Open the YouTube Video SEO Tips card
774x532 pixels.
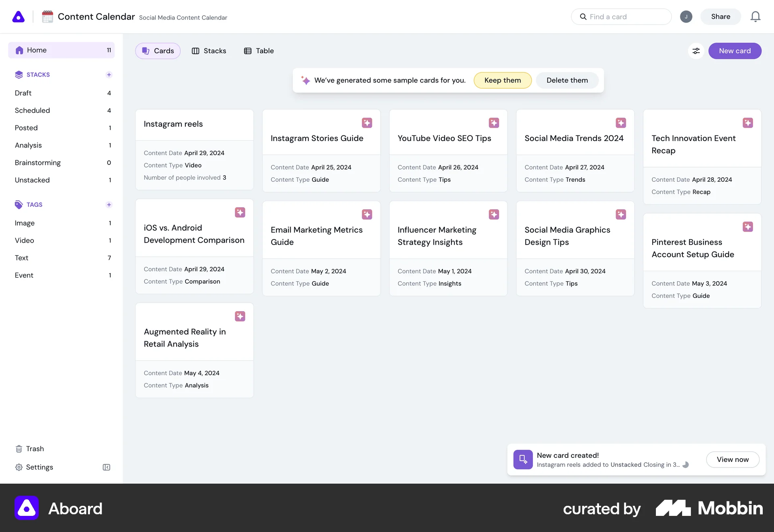pos(444,138)
